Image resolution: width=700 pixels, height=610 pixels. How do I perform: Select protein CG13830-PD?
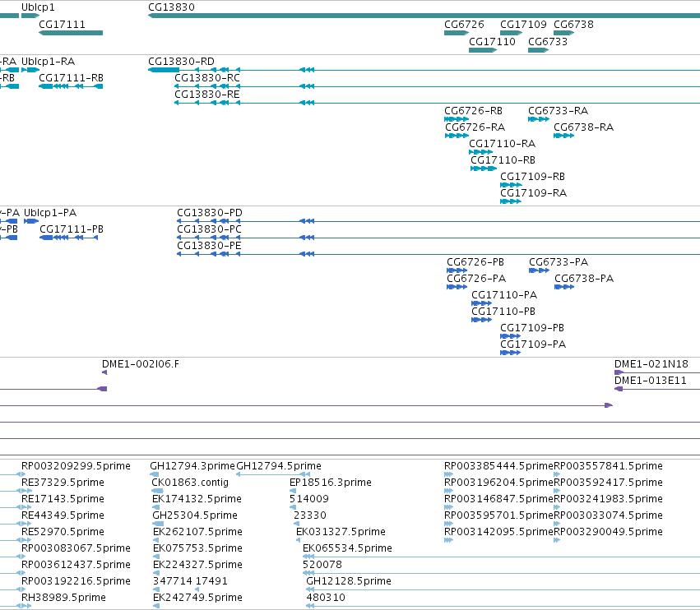[438, 221]
